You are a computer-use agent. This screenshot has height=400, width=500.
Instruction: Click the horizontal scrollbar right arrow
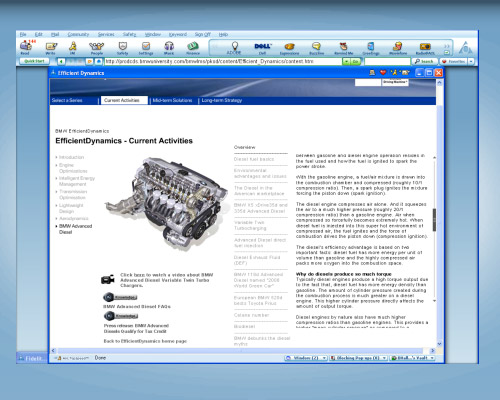click(x=433, y=351)
